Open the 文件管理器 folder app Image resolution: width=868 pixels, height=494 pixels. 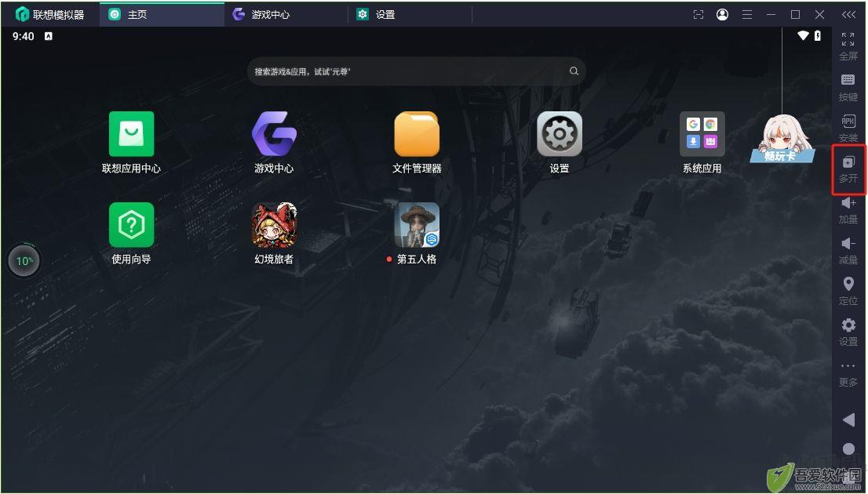(x=417, y=134)
